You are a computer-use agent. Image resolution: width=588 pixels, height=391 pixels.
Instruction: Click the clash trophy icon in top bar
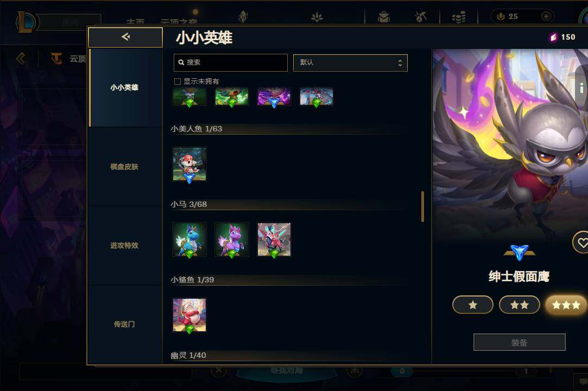click(243, 16)
